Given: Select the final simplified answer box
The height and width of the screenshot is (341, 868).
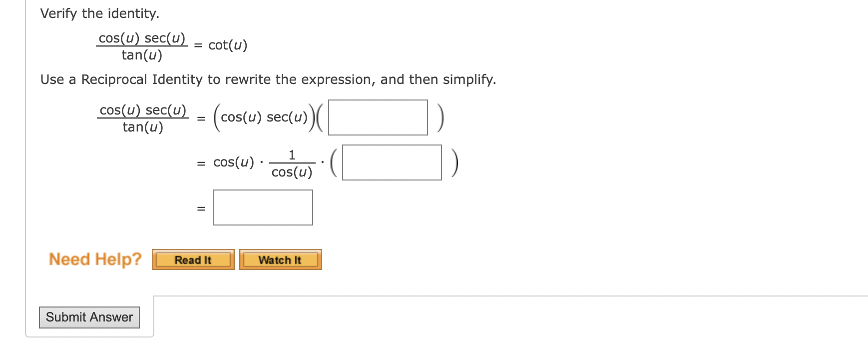Looking at the screenshot, I should (263, 207).
